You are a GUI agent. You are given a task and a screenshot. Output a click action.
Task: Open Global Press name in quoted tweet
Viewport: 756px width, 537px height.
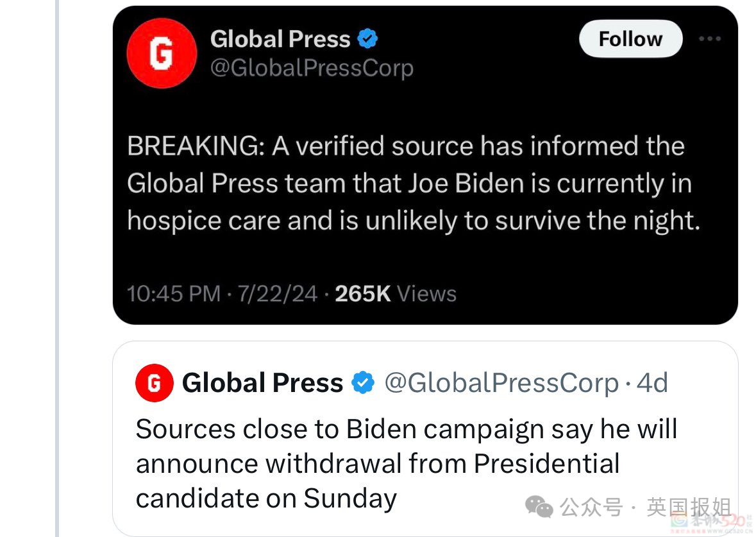click(263, 382)
